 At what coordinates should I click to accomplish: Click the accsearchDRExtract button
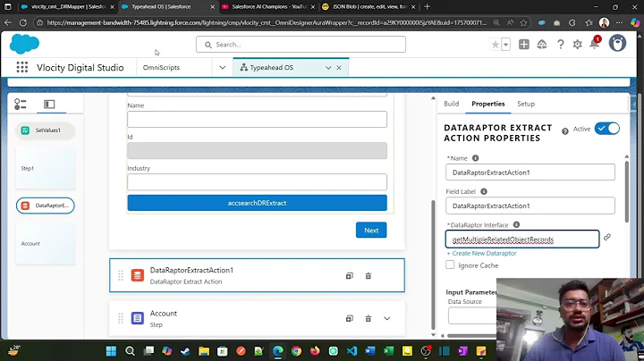point(257,203)
